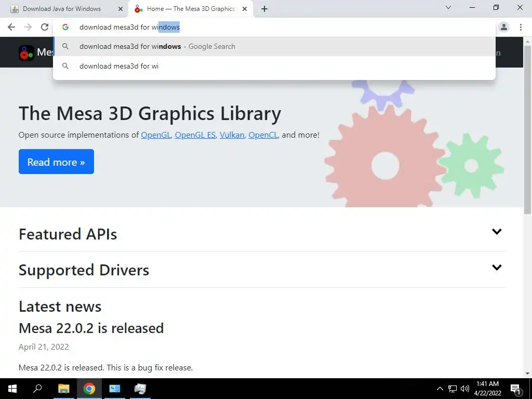Select the Home — The Mesa 3D Graphics tab
Image resolution: width=532 pixels, height=399 pixels.
(x=191, y=9)
